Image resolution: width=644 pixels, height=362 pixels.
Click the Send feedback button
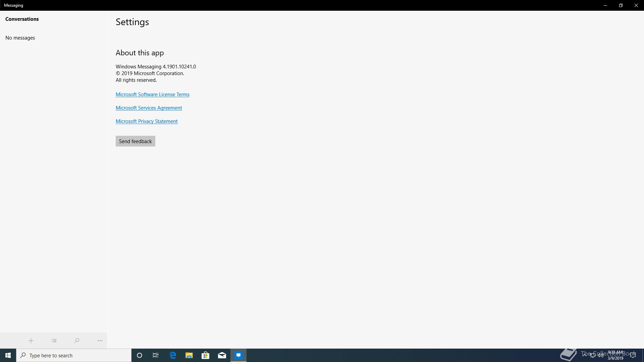tap(136, 141)
